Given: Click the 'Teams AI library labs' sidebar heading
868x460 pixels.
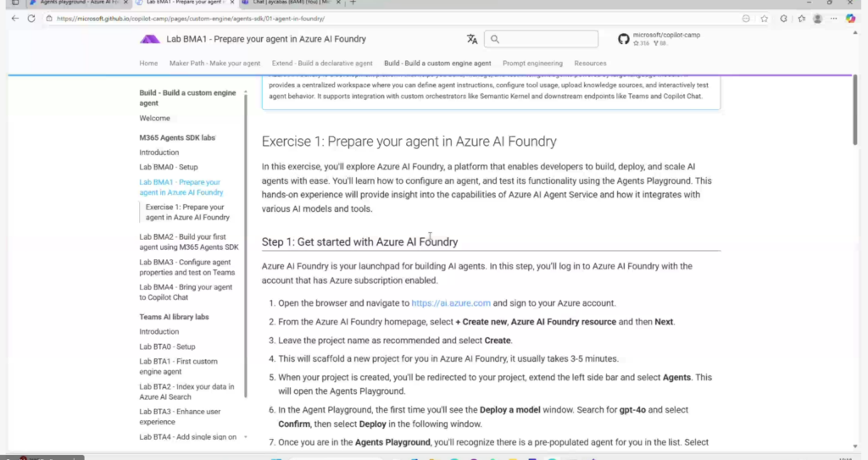Looking at the screenshot, I should [174, 317].
